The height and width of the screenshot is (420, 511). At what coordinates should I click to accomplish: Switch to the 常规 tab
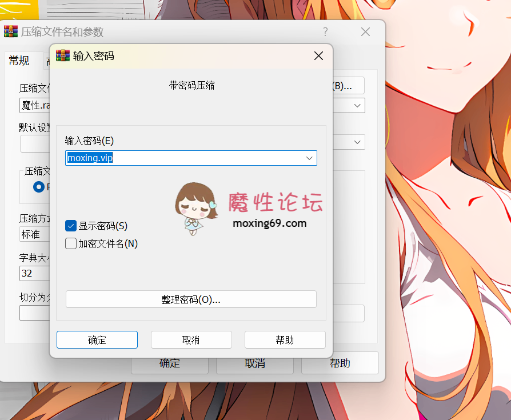click(x=19, y=61)
